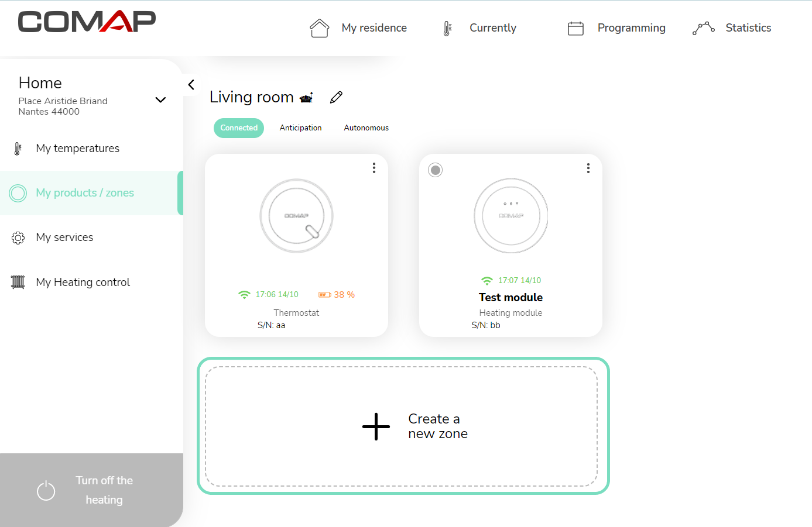This screenshot has width=812, height=527.
Task: Click the Living room zone title
Action: pyautogui.click(x=252, y=97)
